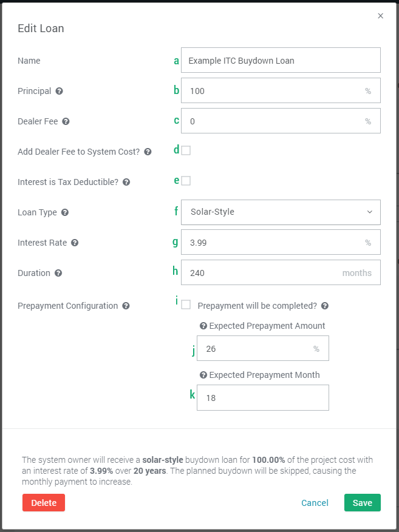Click the Interest Rate help icon
The image size is (399, 532).
75,243
